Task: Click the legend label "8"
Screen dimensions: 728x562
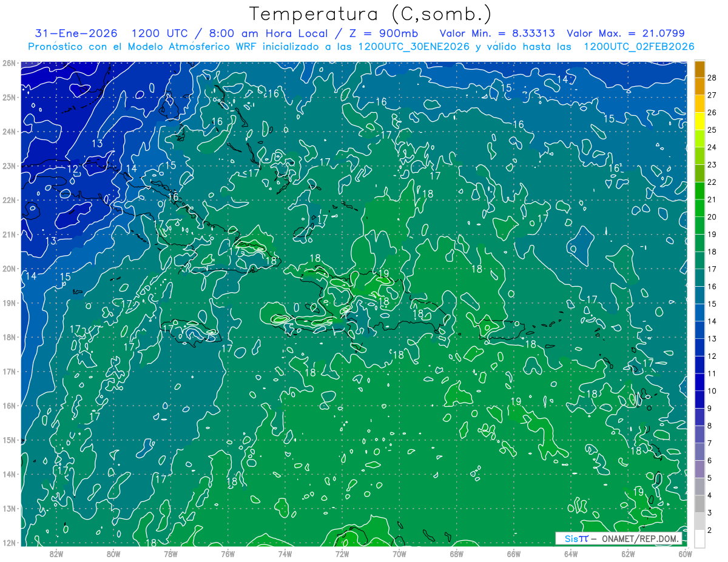Action: (x=710, y=426)
